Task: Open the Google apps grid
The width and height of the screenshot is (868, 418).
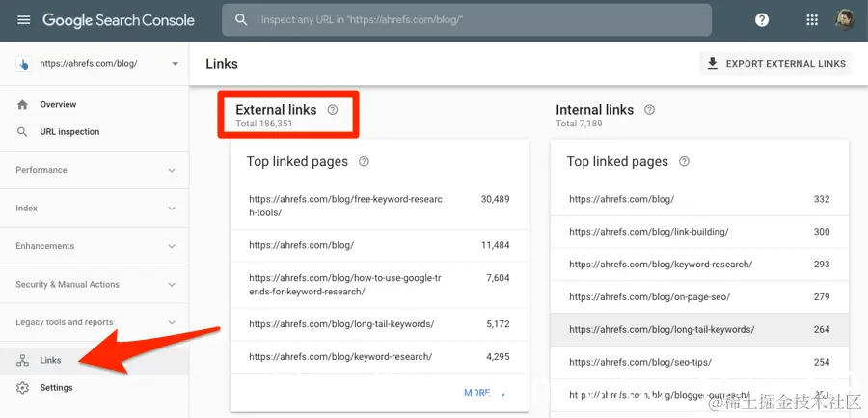Action: tap(811, 20)
